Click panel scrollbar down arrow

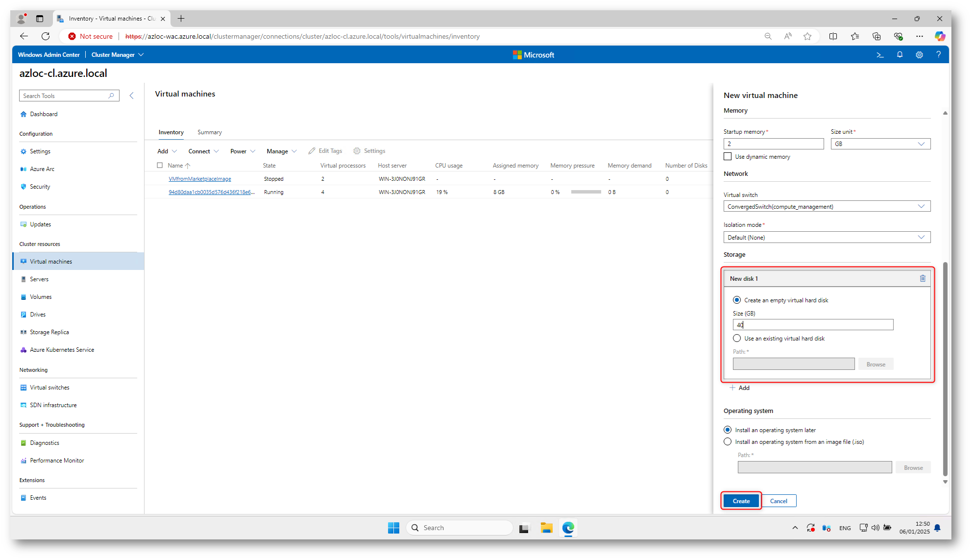945,482
